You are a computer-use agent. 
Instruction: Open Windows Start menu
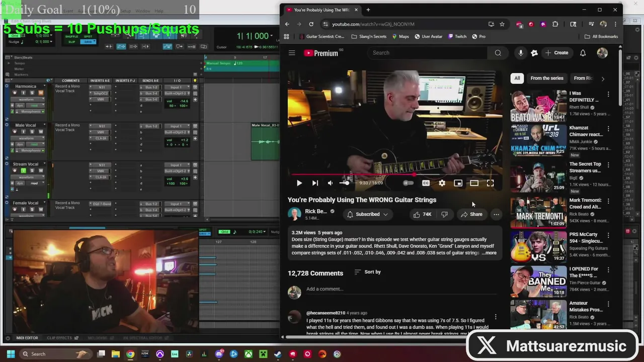click(x=10, y=354)
